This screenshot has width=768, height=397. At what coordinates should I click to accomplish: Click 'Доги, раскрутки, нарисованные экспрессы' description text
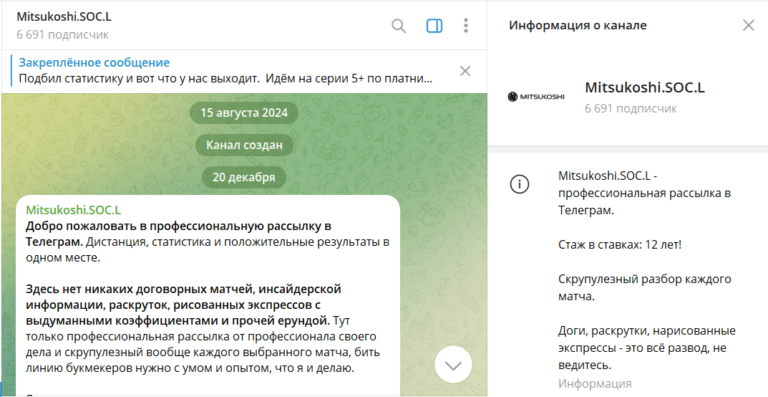(647, 348)
